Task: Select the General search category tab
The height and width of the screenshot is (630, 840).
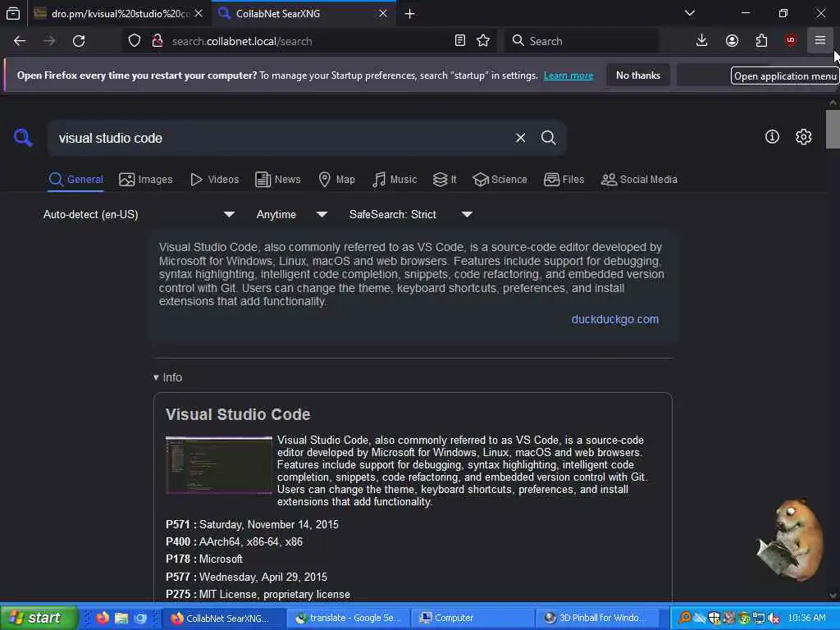Action: pyautogui.click(x=75, y=180)
